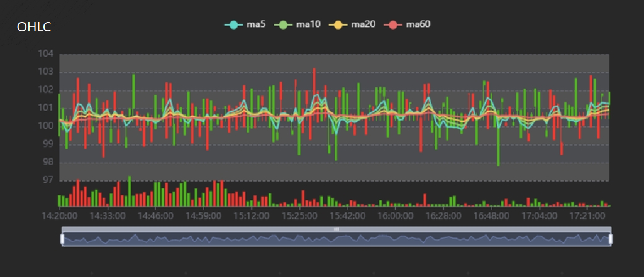Click the grip on top of the zoom bar

(x=336, y=229)
